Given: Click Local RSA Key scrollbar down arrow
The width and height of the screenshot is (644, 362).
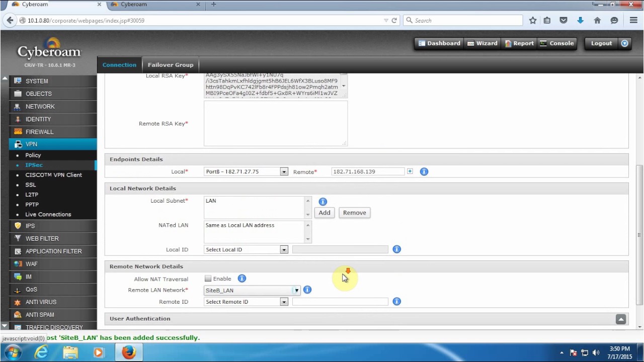Looking at the screenshot, I should pos(344,86).
